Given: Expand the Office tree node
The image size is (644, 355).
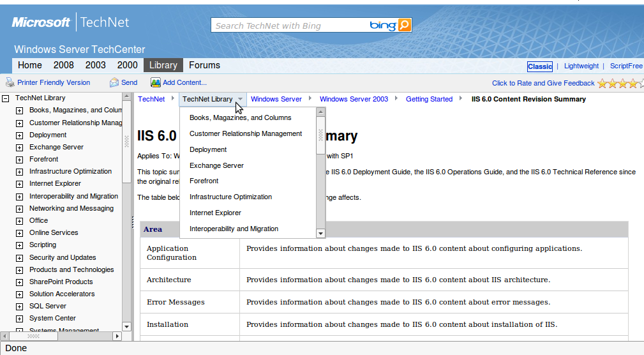Looking at the screenshot, I should [x=19, y=221].
